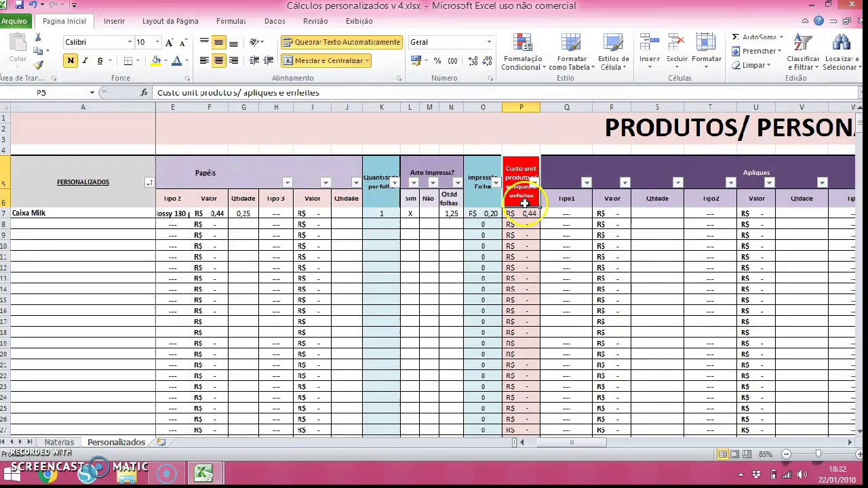Click the formula bar text
Screen dimensions: 868x488
coord(237,92)
